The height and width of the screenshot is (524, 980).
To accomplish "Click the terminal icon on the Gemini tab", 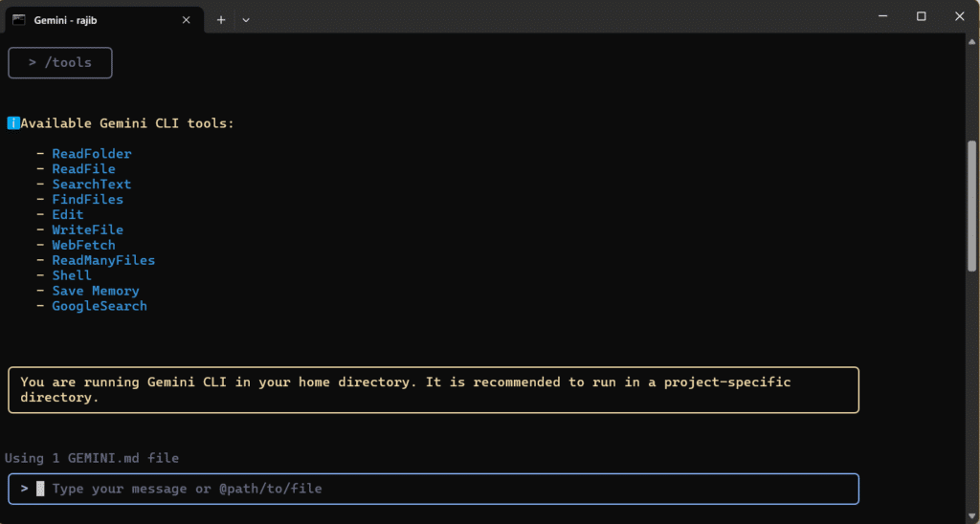I will (19, 20).
